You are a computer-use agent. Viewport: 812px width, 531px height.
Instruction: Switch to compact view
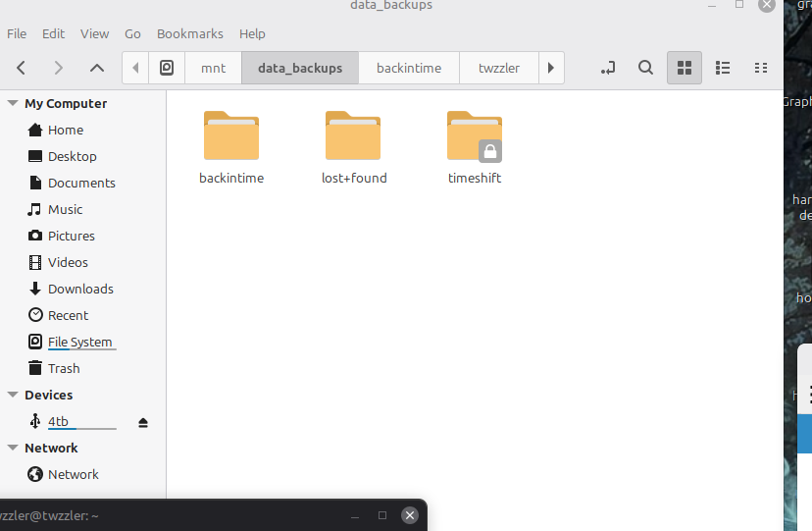760,68
